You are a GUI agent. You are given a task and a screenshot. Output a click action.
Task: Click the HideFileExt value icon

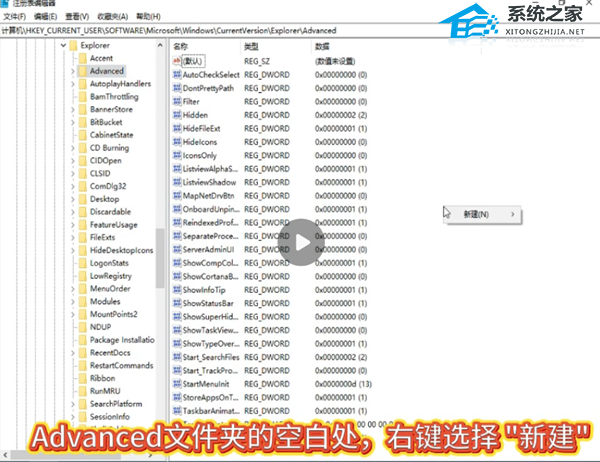177,128
